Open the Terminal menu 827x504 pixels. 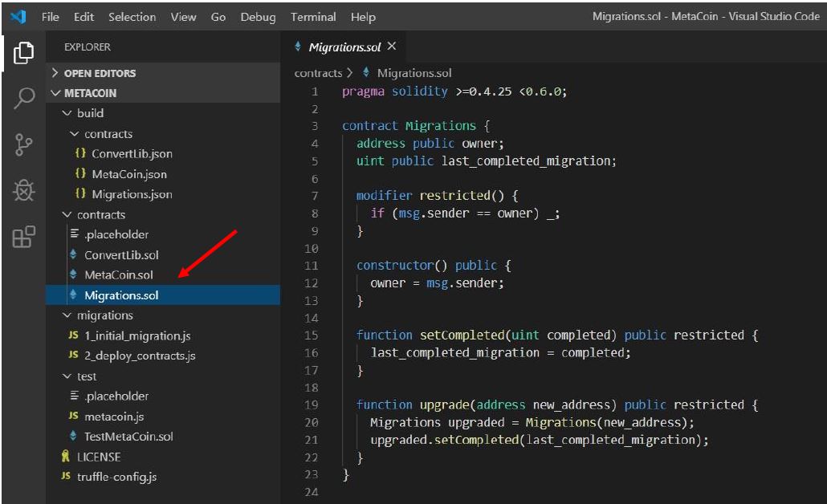[312, 17]
